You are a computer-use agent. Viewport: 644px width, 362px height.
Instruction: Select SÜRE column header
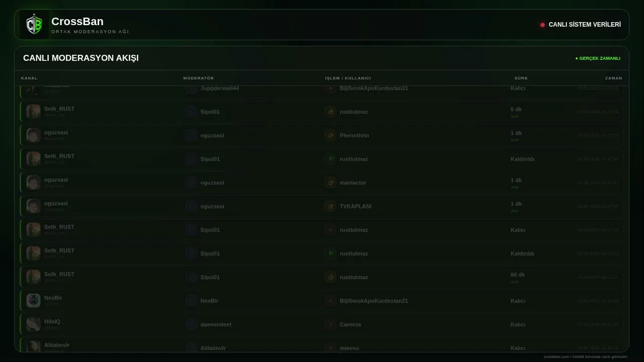click(x=521, y=78)
